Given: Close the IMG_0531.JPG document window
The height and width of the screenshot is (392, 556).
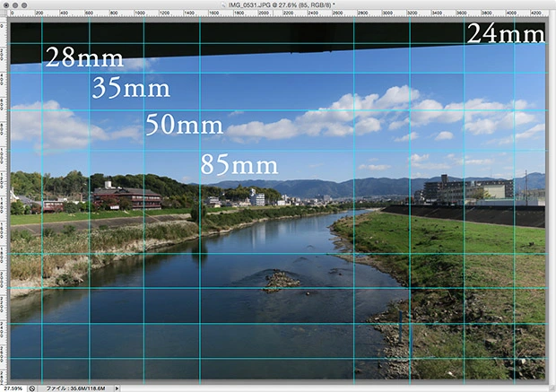Looking at the screenshot, I should point(6,5).
